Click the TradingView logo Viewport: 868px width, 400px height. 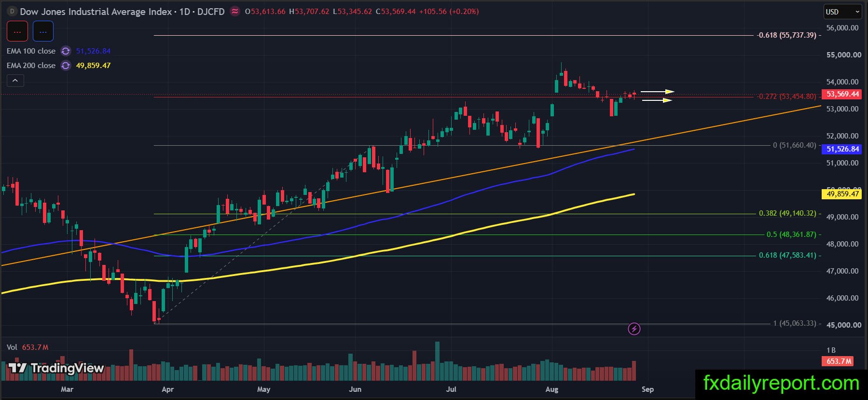pos(56,369)
